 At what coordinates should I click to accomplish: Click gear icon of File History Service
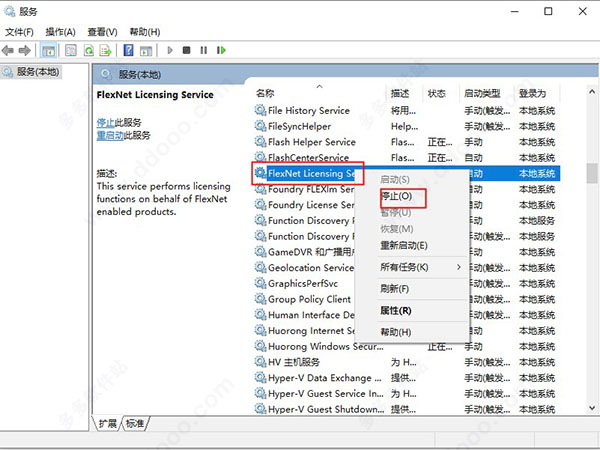tap(260, 110)
